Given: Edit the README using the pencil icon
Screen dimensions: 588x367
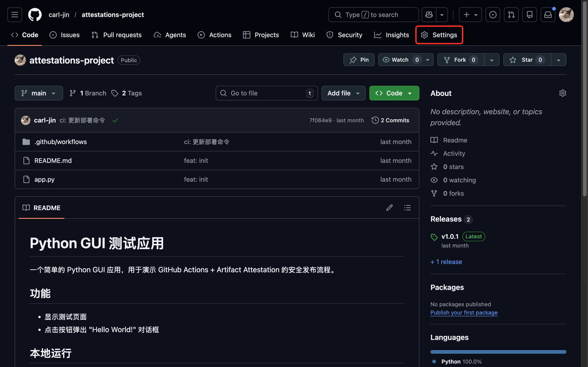Looking at the screenshot, I should coord(390,208).
